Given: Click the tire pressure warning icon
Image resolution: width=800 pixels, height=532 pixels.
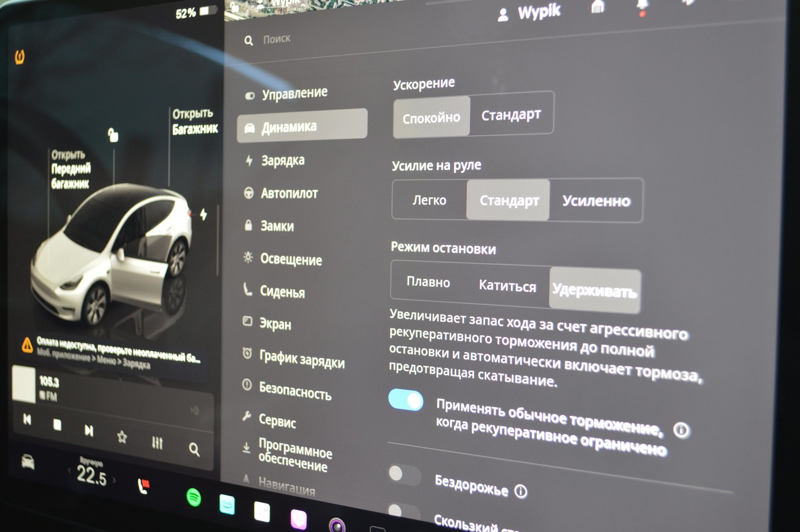Looking at the screenshot, I should 20,57.
